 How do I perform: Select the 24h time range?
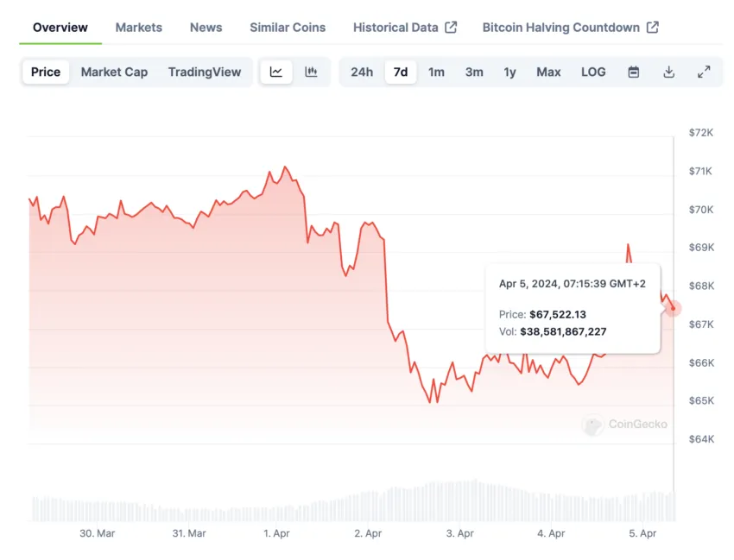(x=362, y=72)
